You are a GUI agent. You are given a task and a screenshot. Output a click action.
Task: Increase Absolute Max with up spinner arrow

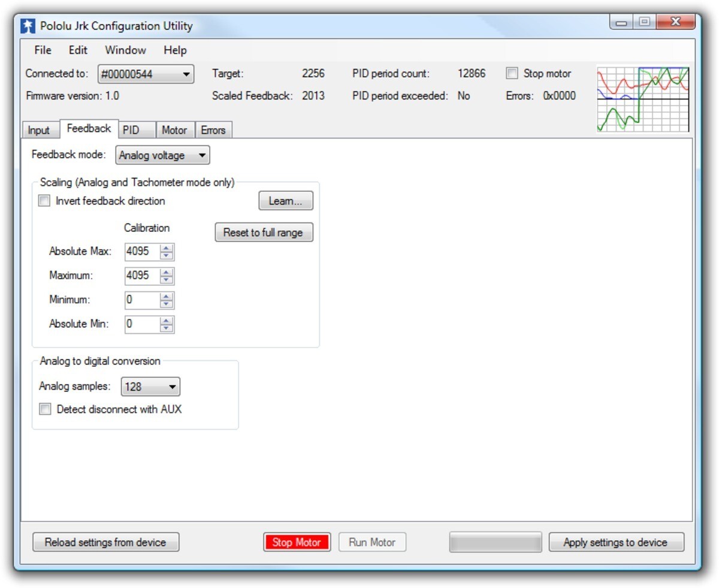(x=167, y=248)
